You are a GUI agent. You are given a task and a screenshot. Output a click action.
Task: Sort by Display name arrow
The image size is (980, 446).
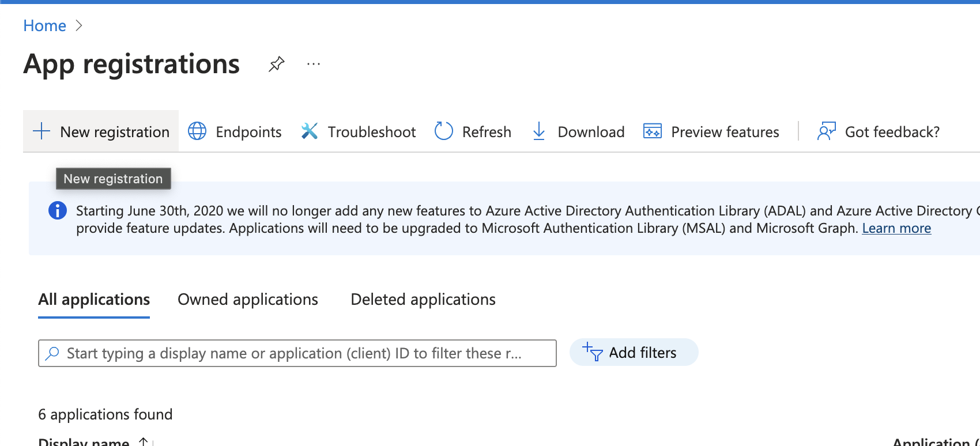[144, 441]
